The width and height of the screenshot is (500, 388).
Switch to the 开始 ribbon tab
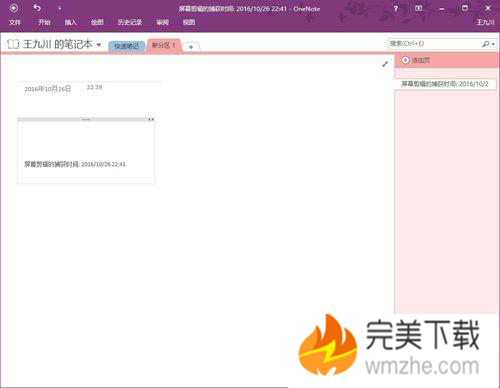tap(44, 22)
